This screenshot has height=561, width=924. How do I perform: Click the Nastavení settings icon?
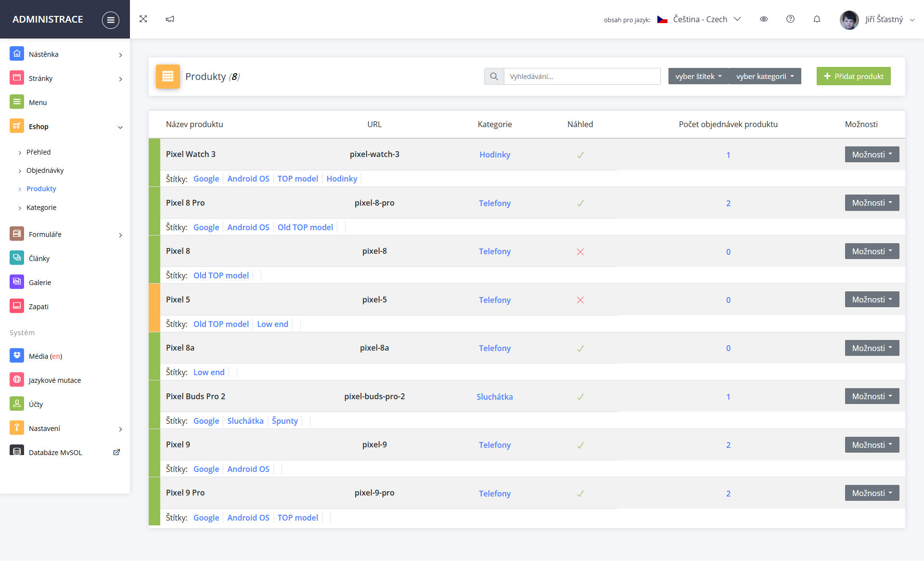point(17,428)
